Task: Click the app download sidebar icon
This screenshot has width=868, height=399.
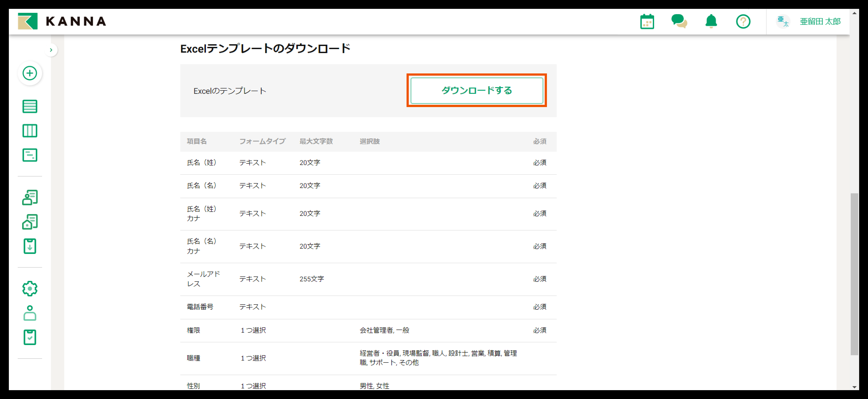Action: click(30, 246)
